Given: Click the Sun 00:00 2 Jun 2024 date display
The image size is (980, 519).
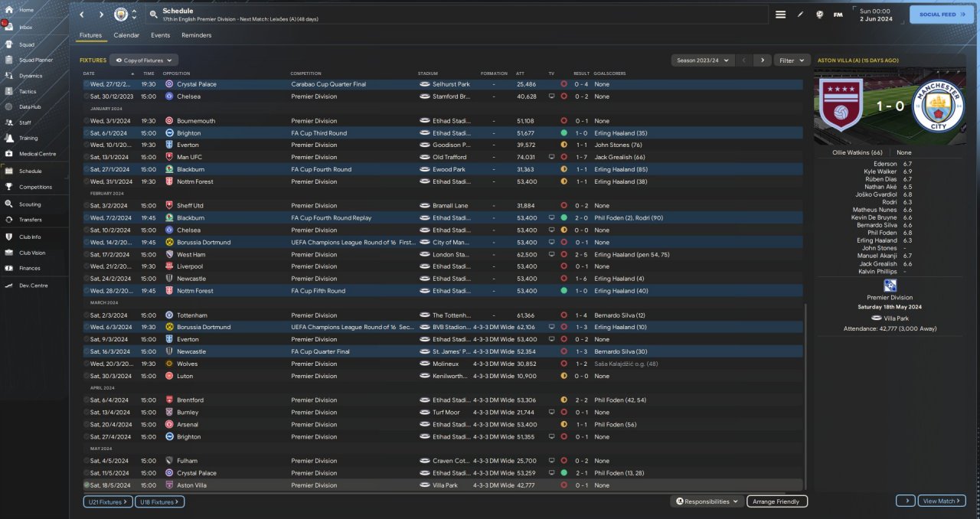Looking at the screenshot, I should (876, 15).
